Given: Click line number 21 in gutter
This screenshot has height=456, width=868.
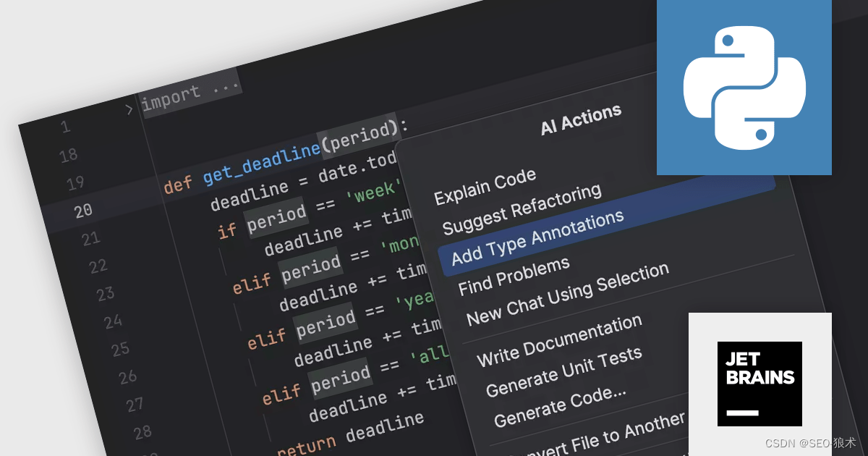Looking at the screenshot, I should [91, 238].
